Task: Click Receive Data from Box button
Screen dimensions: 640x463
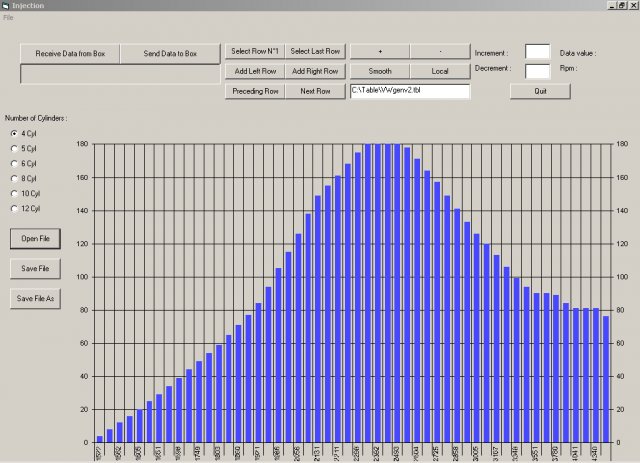Action: [70, 53]
